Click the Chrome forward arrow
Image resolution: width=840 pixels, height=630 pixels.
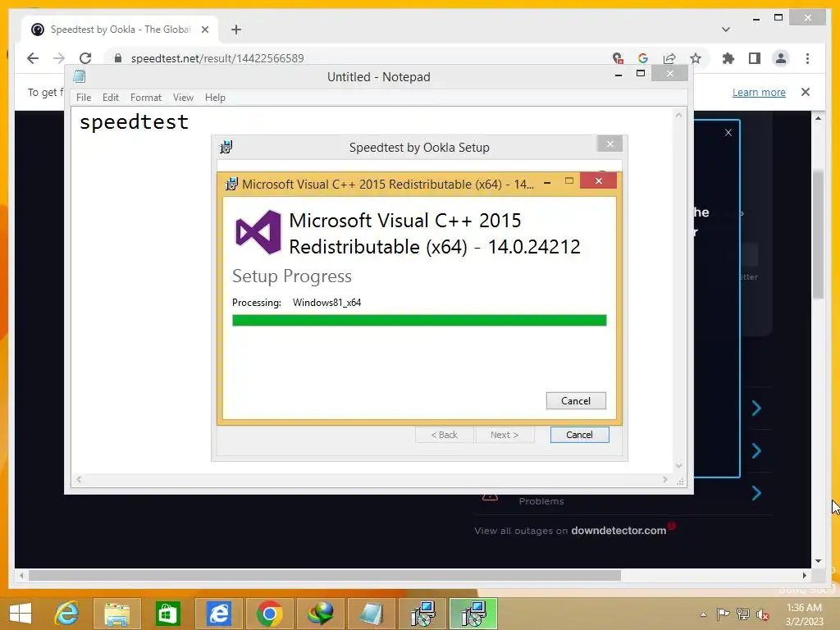click(59, 58)
